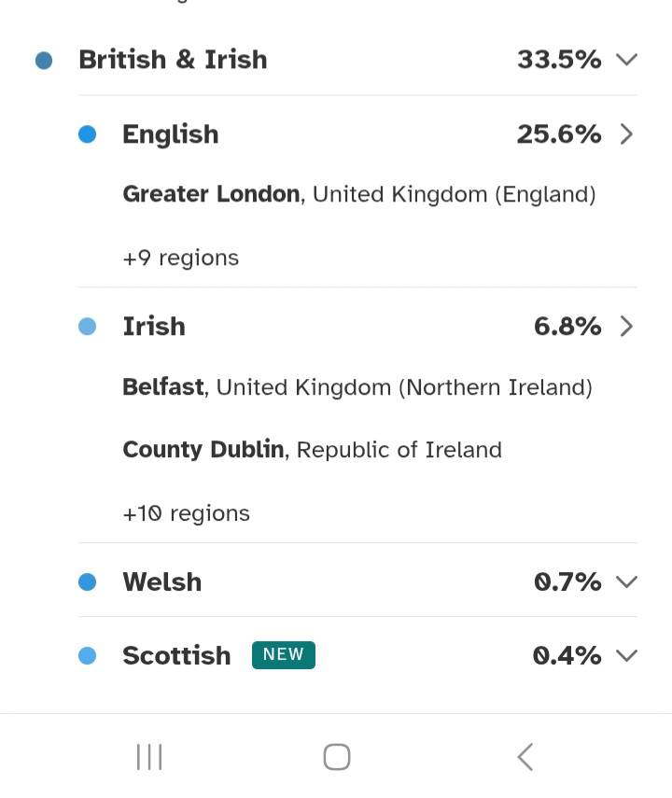Open Irish details arrow
Screen dimensions: 672x798
click(x=626, y=327)
